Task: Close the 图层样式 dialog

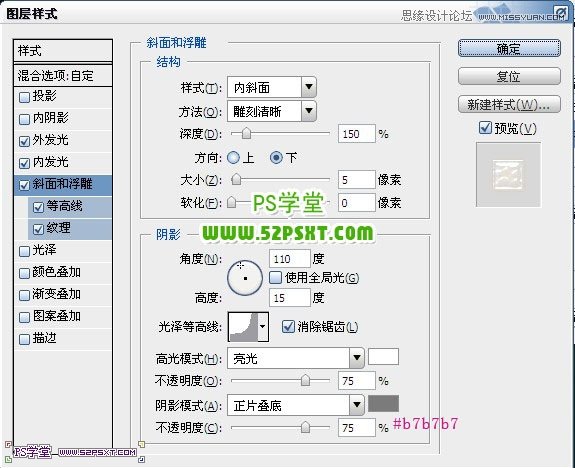Action: coord(560,12)
